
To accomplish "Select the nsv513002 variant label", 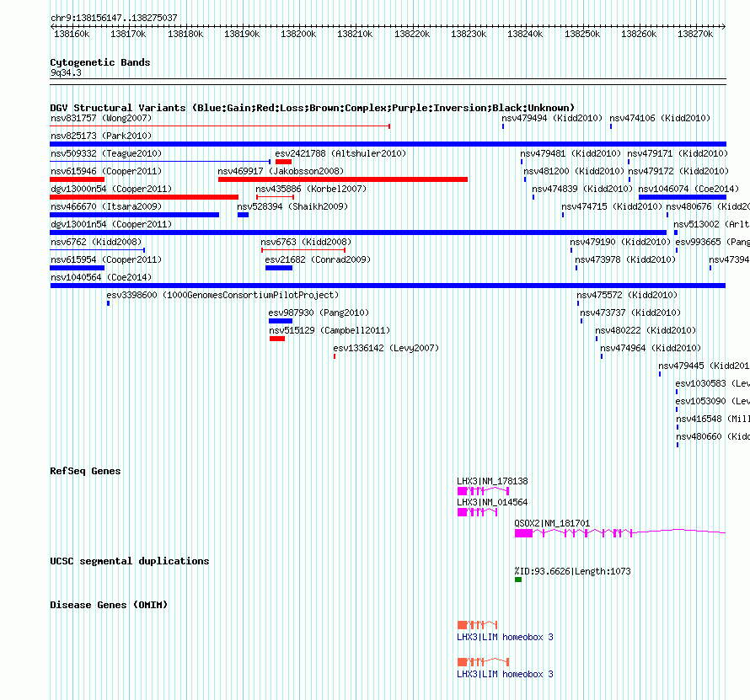I will point(711,224).
